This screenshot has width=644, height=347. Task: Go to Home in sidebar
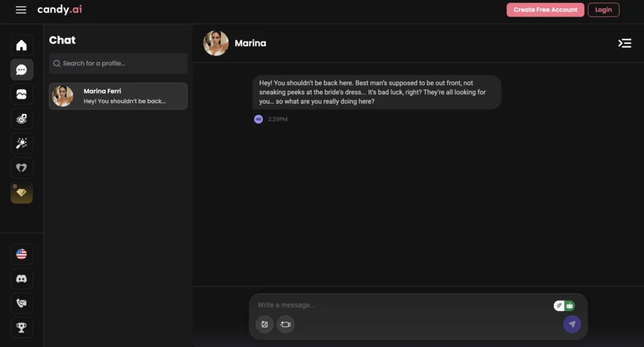click(21, 45)
